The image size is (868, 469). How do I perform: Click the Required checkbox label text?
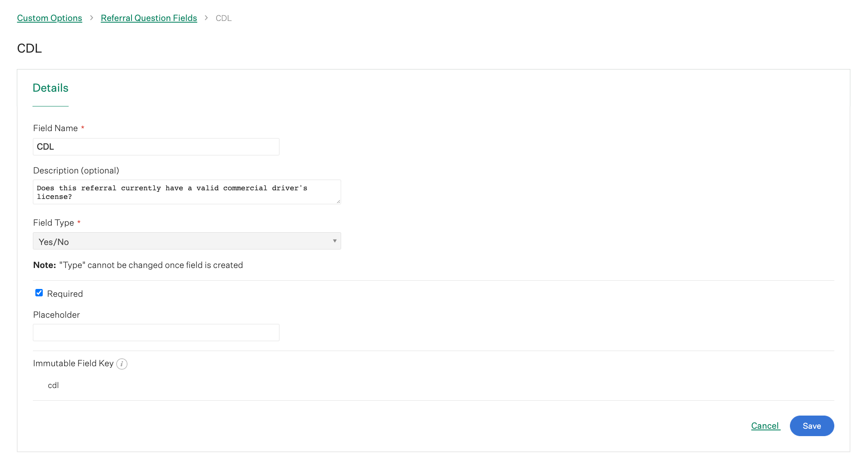(x=65, y=293)
